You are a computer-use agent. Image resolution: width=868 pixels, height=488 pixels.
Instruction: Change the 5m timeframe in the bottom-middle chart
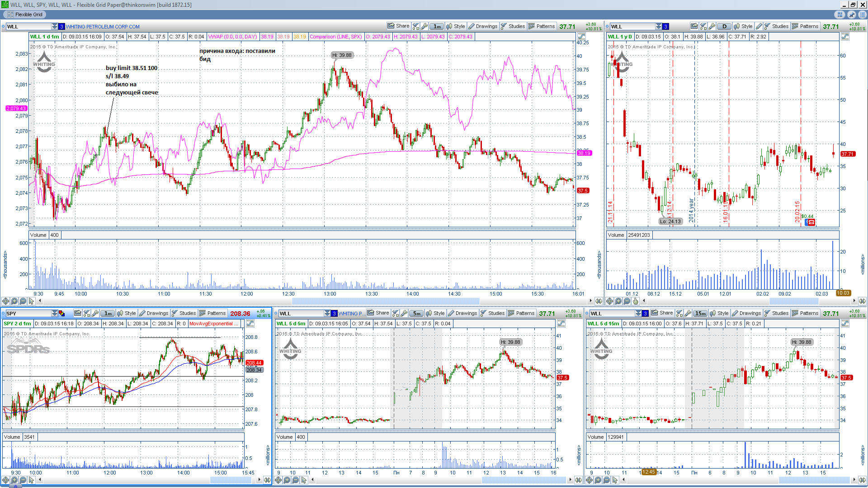tap(416, 313)
